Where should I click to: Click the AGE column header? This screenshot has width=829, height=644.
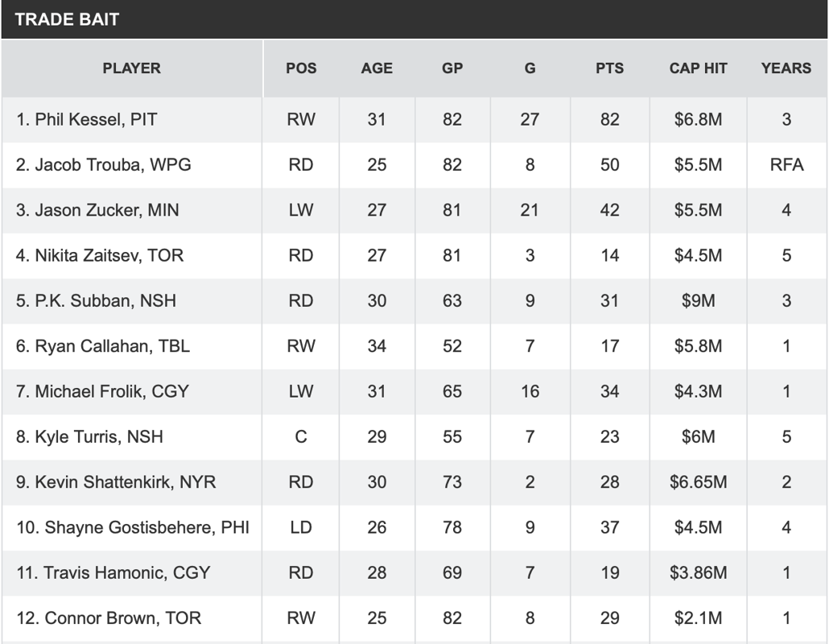click(x=377, y=68)
